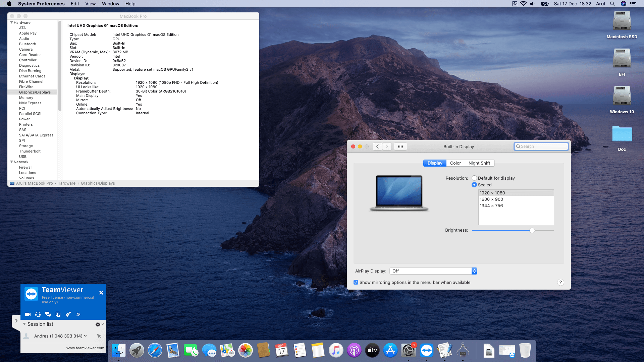Select the Default for display radio button
This screenshot has height=362, width=644.
click(474, 178)
